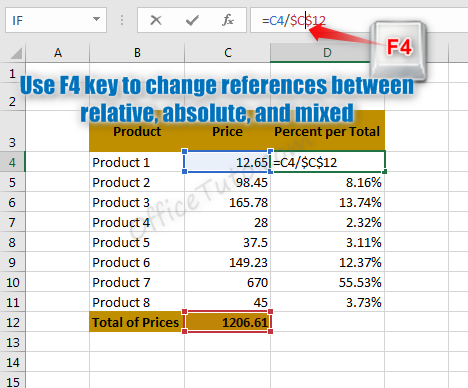Select row 9 header
The image size is (468, 388).
pos(12,262)
